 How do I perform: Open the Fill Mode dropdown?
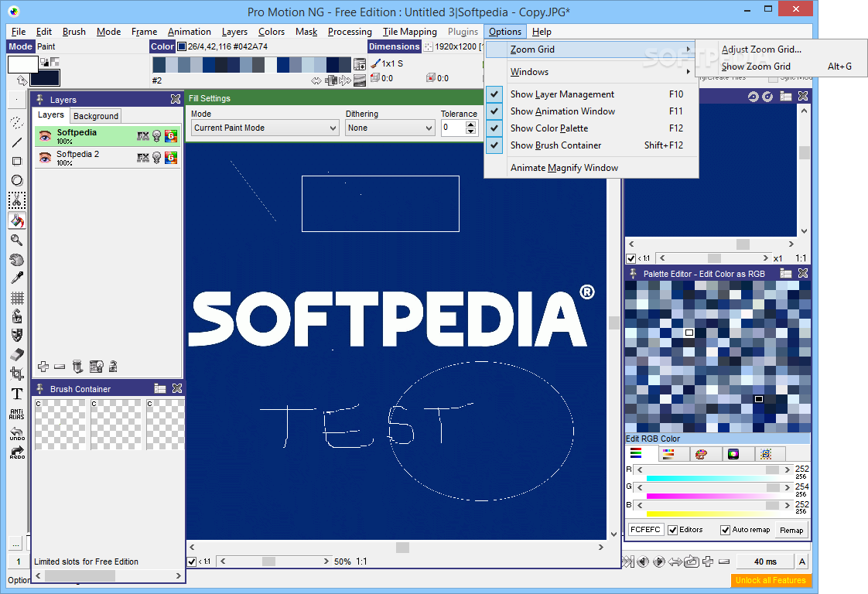click(x=265, y=128)
